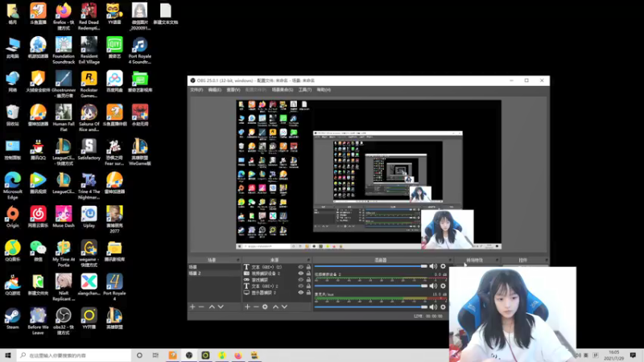
Task: Open settings gear for 麦克风/Aux mixer track
Action: click(x=444, y=307)
